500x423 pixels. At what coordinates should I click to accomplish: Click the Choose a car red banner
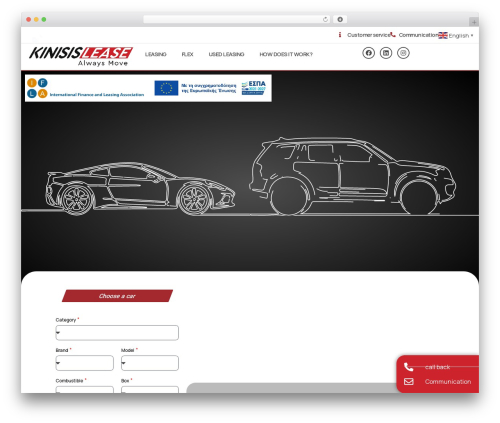coord(117,296)
